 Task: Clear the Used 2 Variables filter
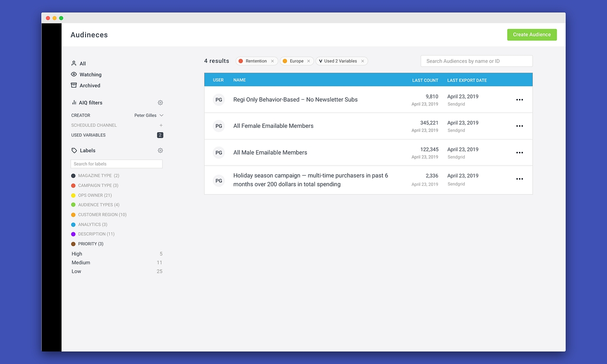pos(362,61)
